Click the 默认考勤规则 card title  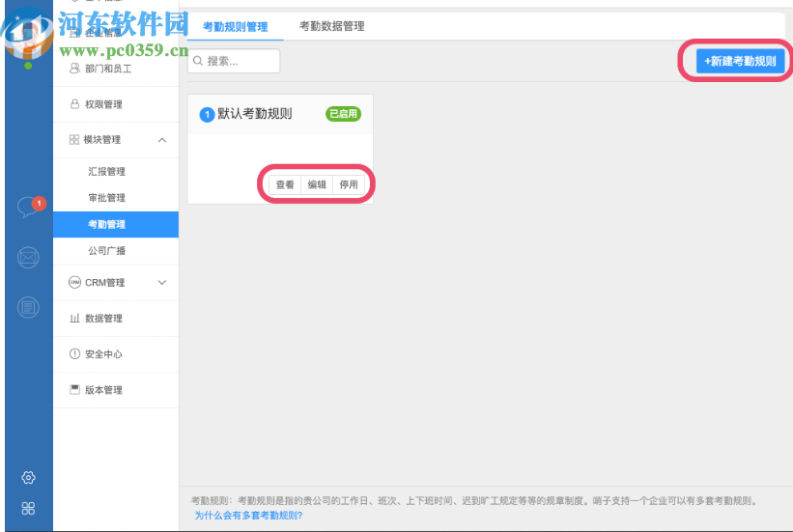[x=254, y=114]
